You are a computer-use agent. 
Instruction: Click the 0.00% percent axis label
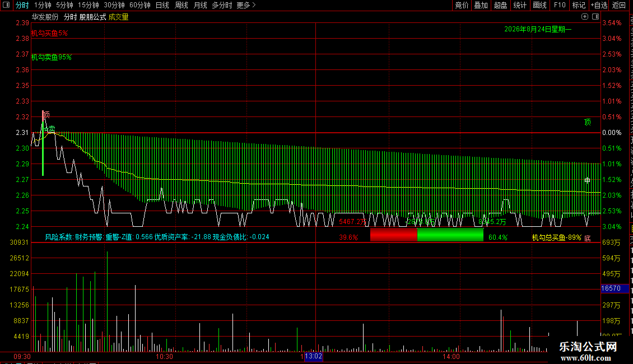[612, 133]
